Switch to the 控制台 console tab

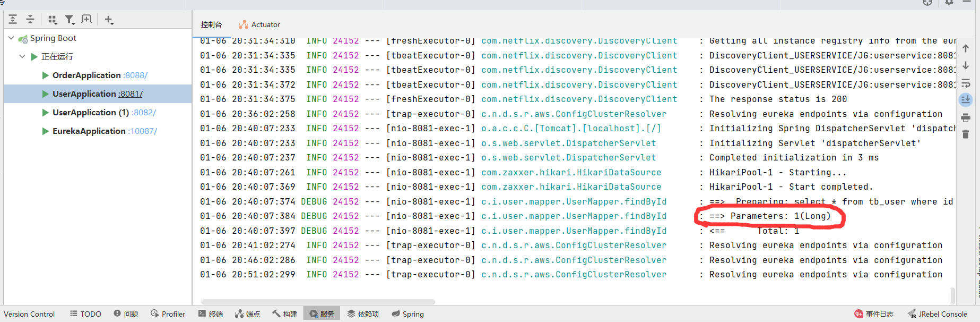click(x=211, y=24)
